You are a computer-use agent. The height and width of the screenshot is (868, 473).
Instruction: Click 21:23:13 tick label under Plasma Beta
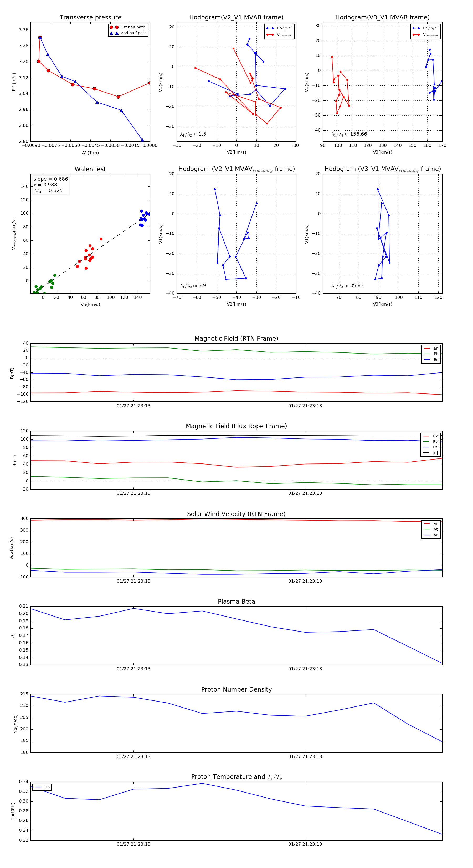click(133, 669)
